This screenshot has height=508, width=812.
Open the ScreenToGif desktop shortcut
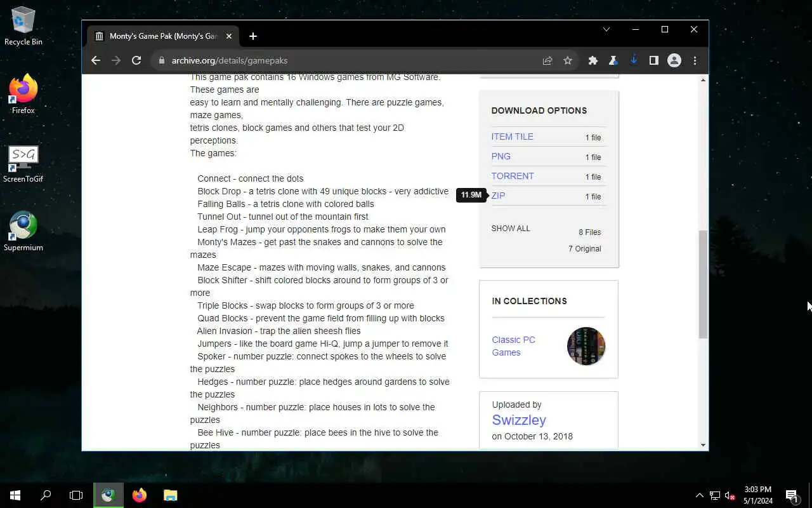tap(23, 164)
